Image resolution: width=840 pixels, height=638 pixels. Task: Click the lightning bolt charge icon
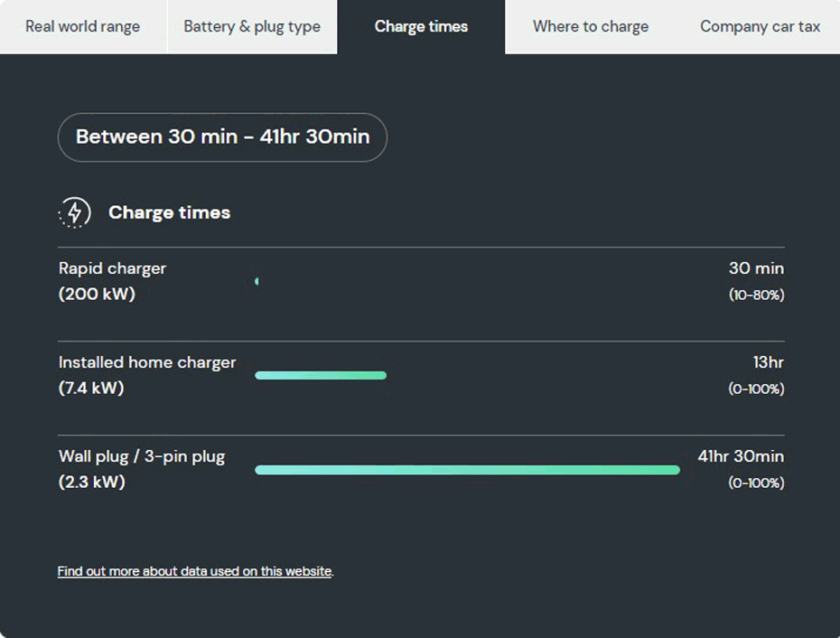tap(74, 212)
